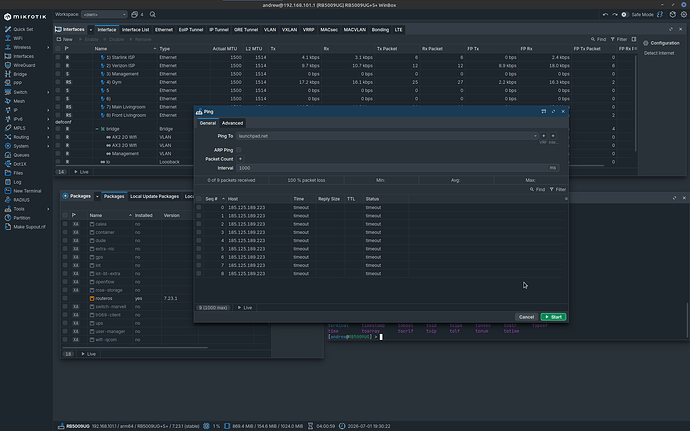Open the Workspace dropdown
Viewport: 690px width, 431px height.
104,15
